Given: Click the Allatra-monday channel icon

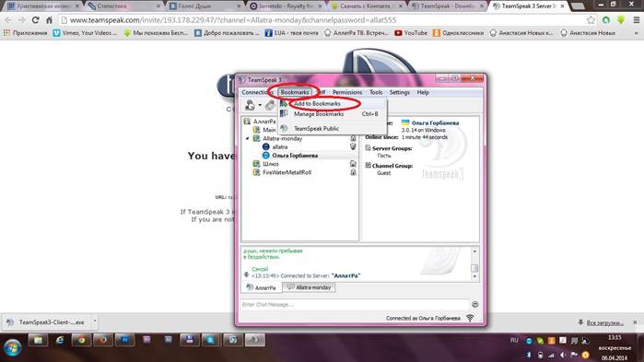Looking at the screenshot, I should pyautogui.click(x=256, y=138).
